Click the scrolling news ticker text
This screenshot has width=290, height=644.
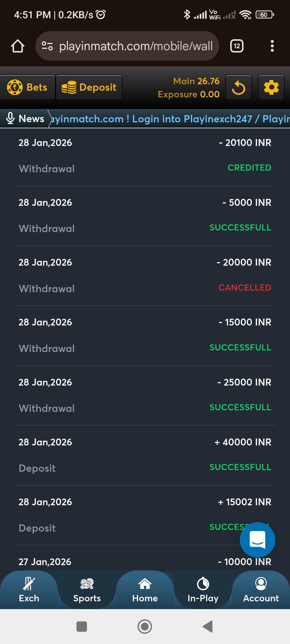169,119
